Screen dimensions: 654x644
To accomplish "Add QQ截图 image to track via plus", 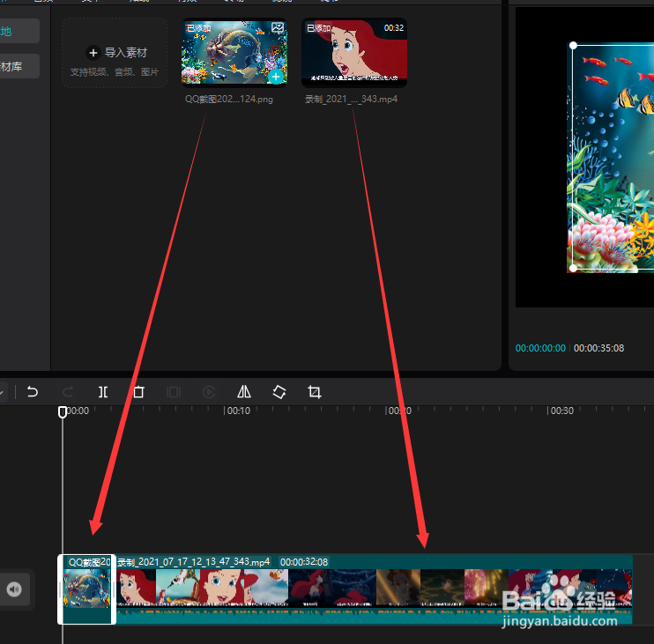I will pos(276,77).
